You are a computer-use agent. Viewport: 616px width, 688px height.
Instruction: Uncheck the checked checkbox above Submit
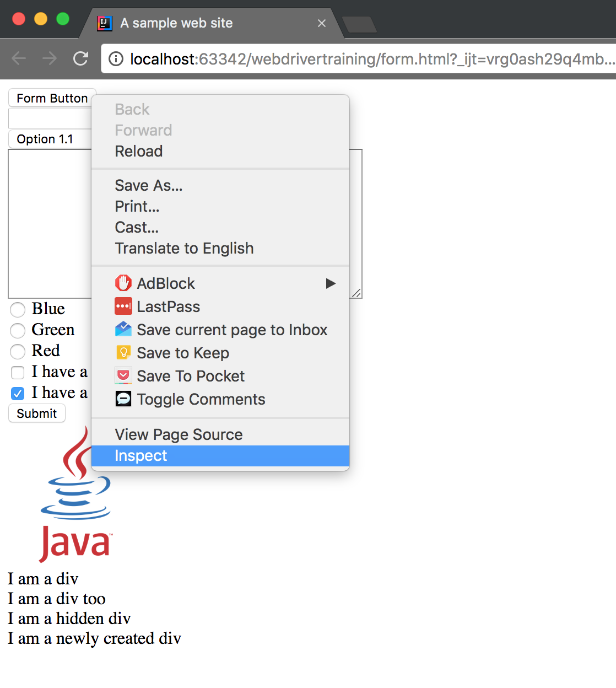click(18, 393)
